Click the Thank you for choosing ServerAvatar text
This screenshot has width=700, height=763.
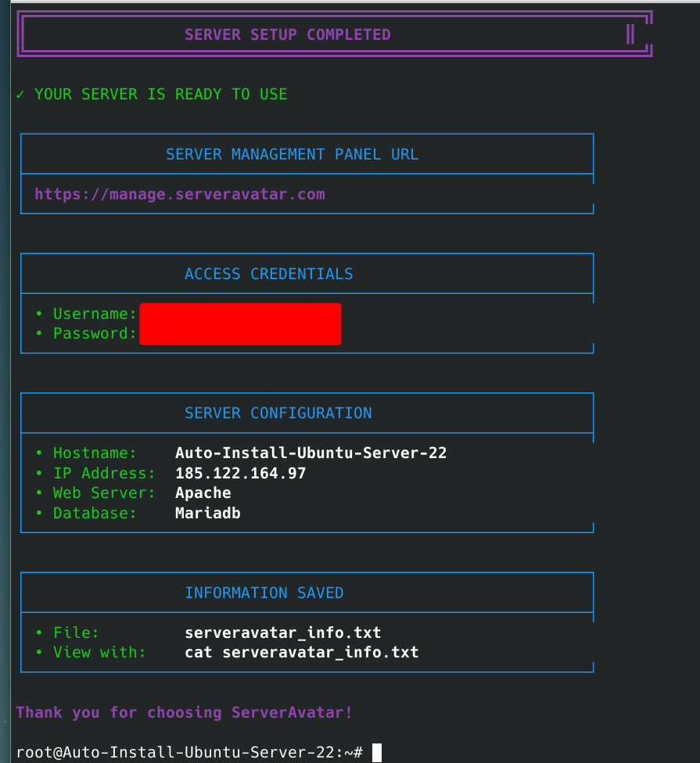184,712
